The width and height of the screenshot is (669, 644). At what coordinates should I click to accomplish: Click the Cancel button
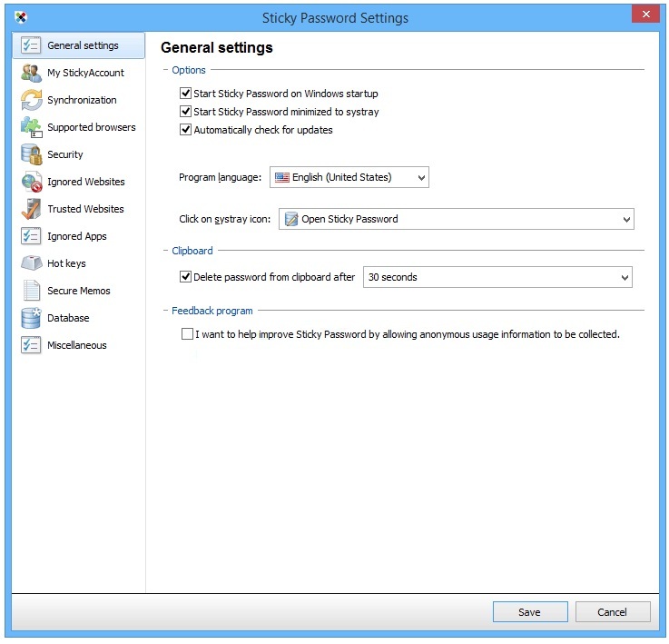tap(612, 612)
